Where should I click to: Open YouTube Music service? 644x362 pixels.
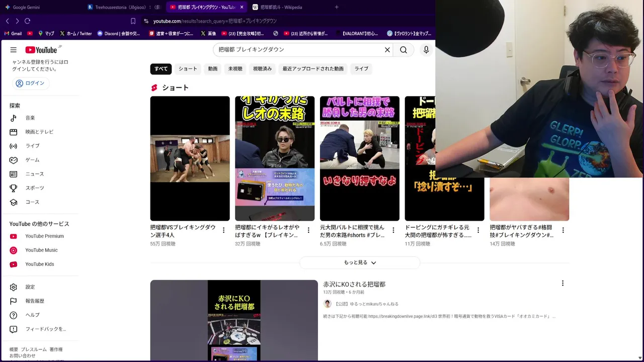[x=40, y=250]
